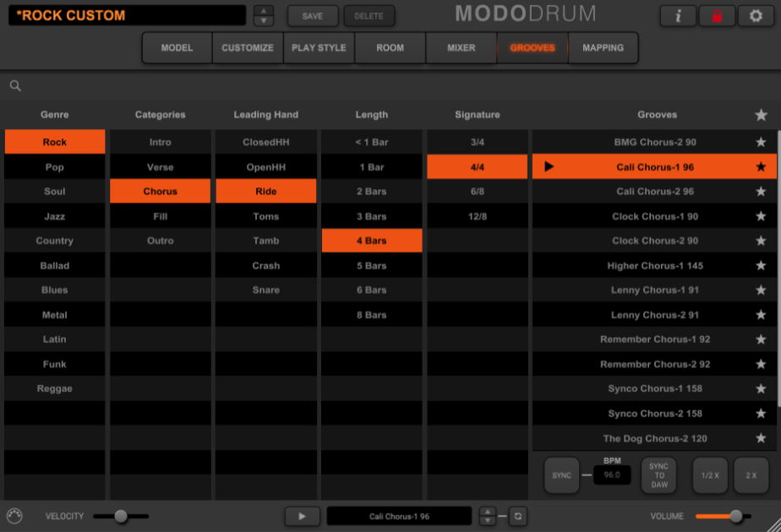781x532 pixels.
Task: Toggle the loop button beside groove name
Action: tap(518, 516)
